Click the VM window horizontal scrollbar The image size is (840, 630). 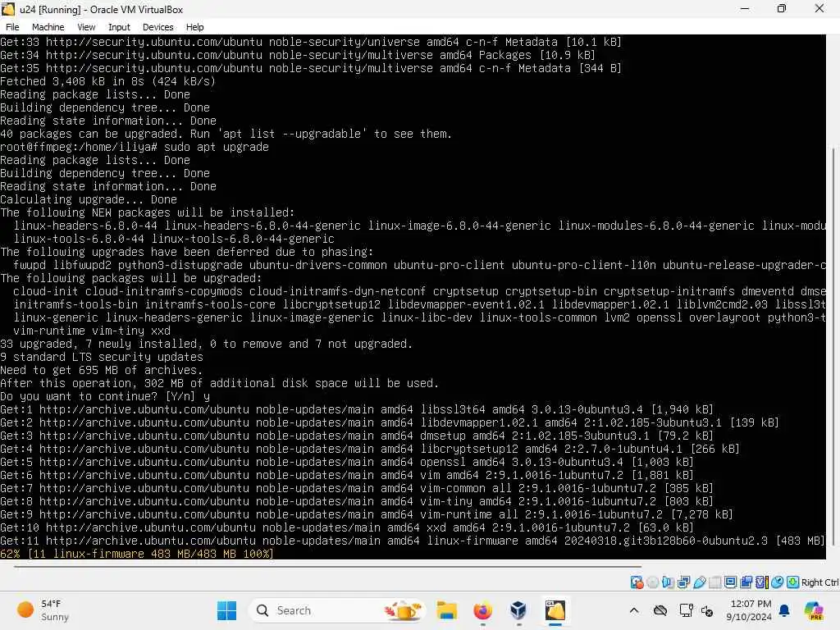tap(327, 566)
